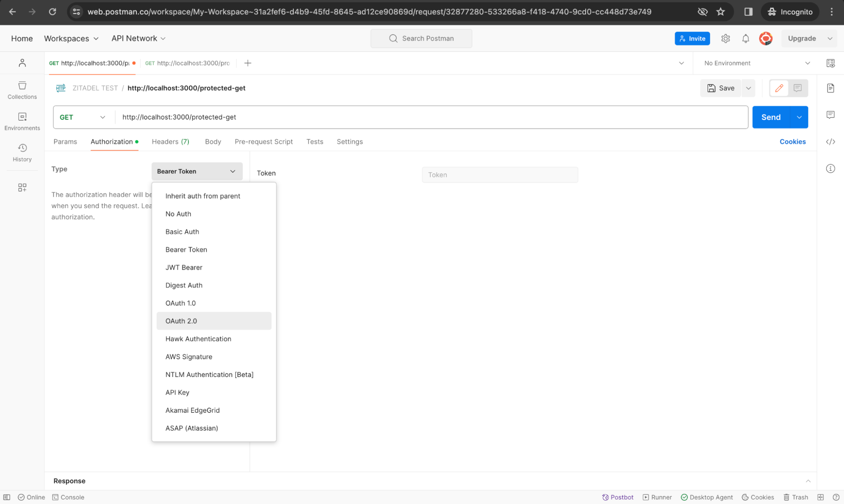
Task: Switch to the Params tab
Action: coord(65,141)
